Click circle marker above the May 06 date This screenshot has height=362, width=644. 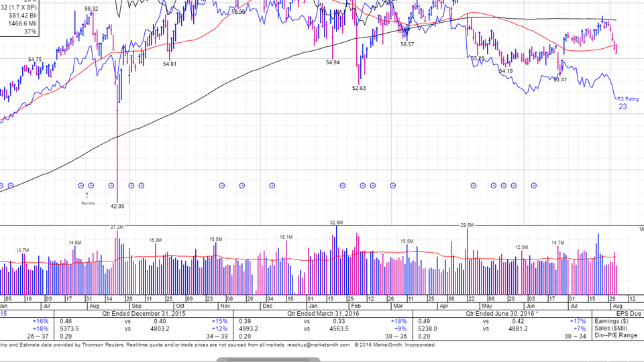click(x=493, y=186)
